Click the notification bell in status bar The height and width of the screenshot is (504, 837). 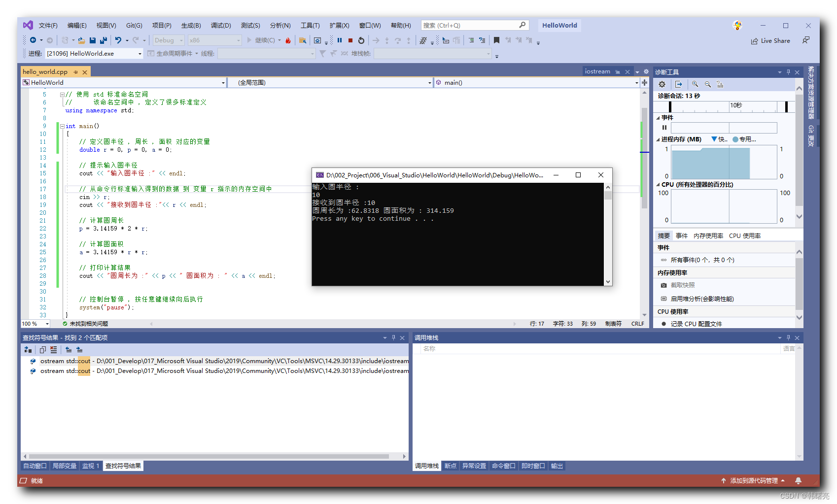(798, 480)
